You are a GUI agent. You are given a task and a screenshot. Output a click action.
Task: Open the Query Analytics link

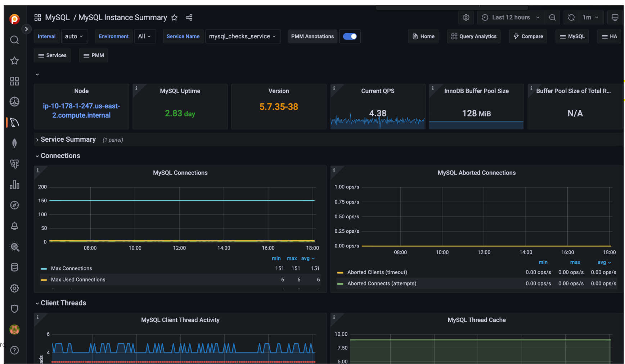click(x=474, y=36)
